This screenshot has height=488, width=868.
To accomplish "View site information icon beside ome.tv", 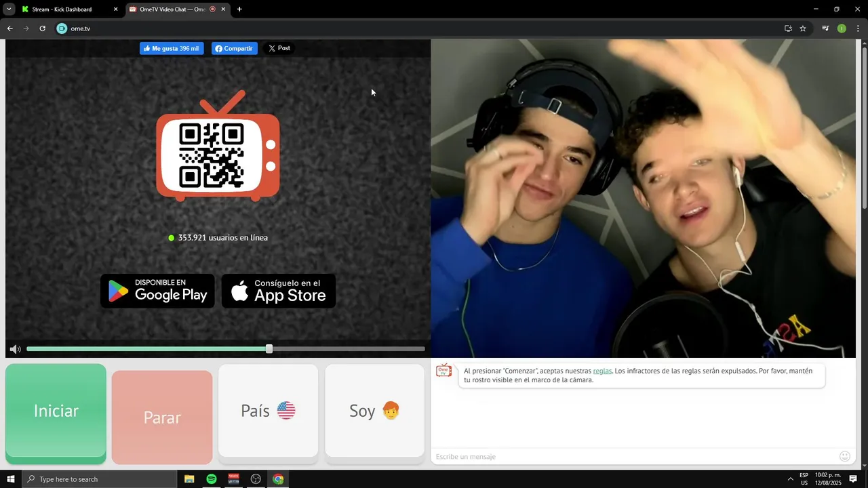I will point(62,28).
